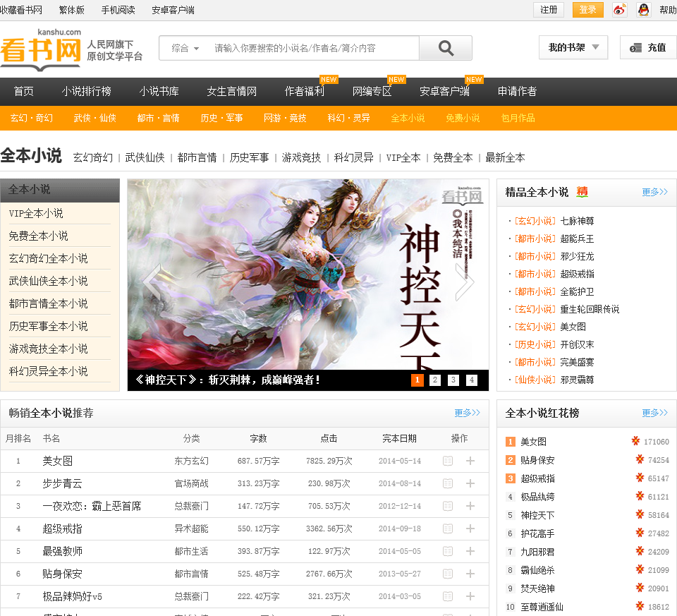
Task: Open 科幻灵异全本小说 in sidebar
Action: point(49,371)
